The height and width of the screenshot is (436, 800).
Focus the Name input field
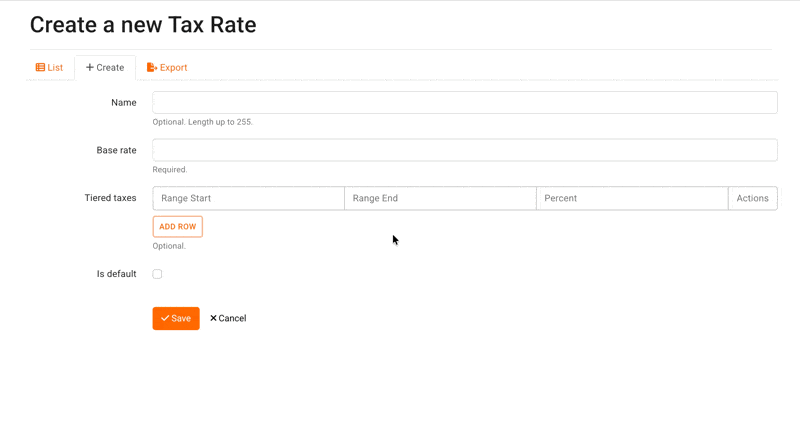point(464,102)
